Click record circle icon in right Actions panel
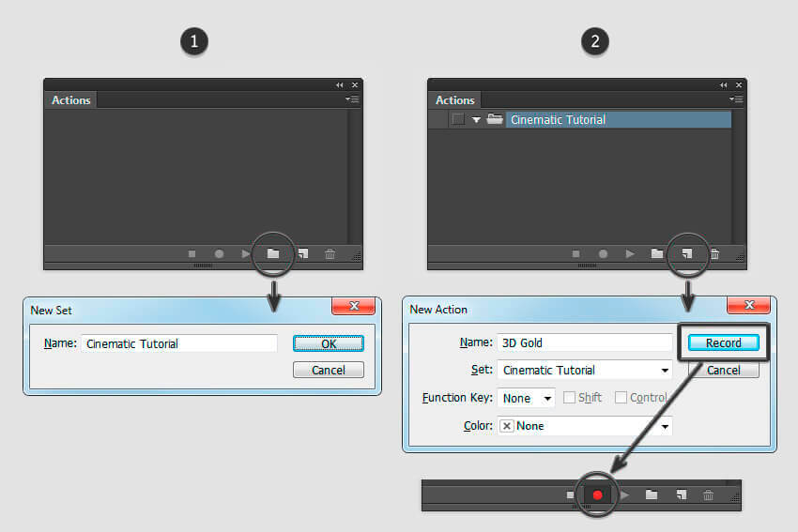 click(x=603, y=253)
